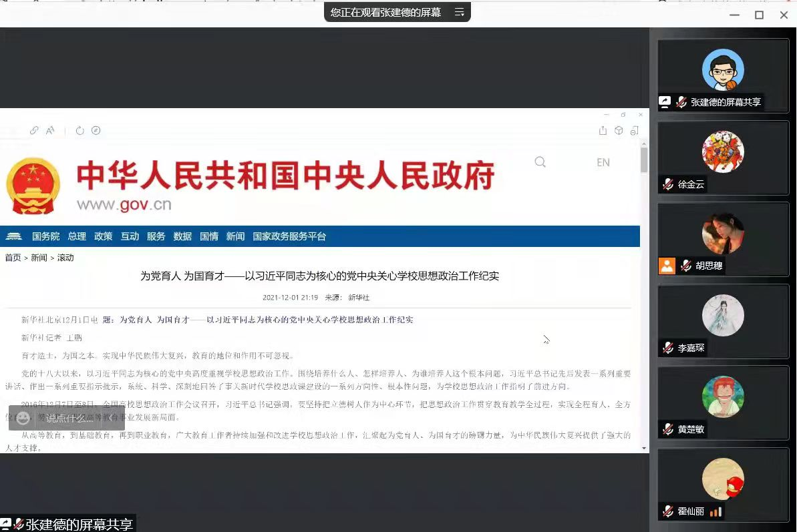Open the 国务院 menu item
This screenshot has height=532, width=797.
pos(45,236)
